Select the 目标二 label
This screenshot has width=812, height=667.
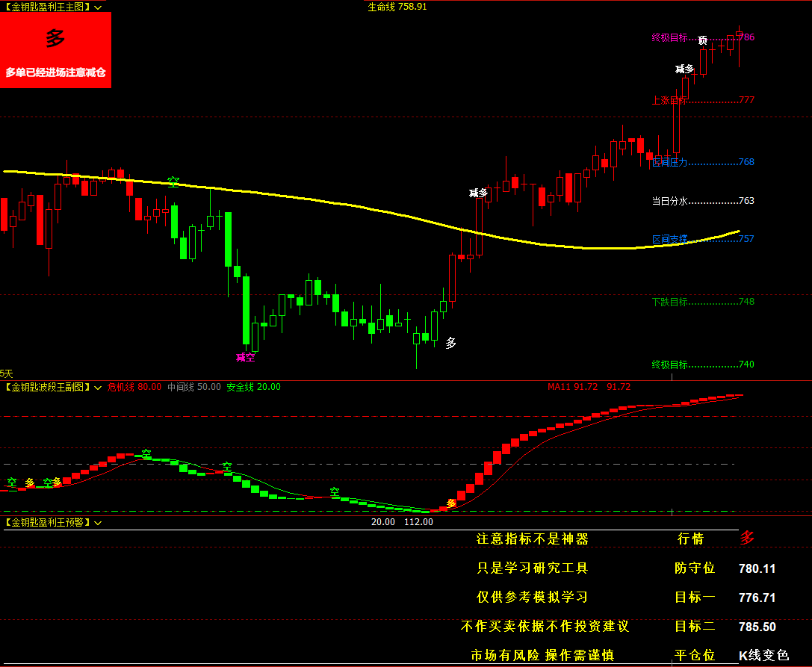click(695, 627)
